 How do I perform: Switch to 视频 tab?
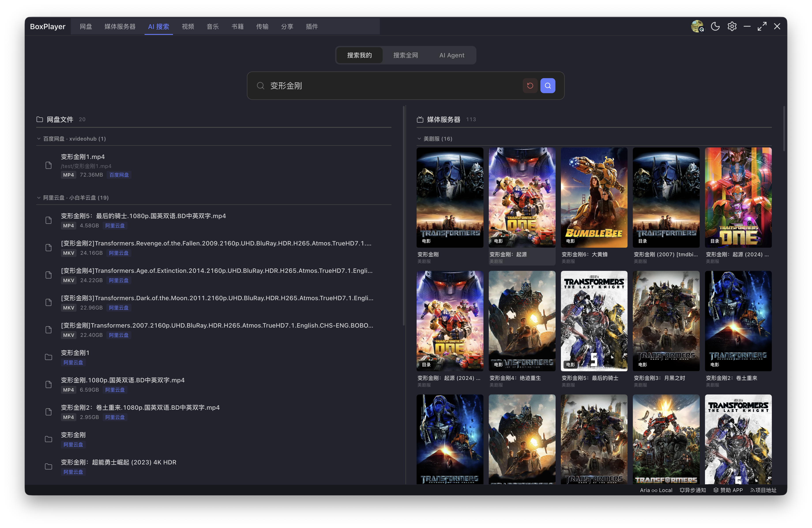coord(188,26)
